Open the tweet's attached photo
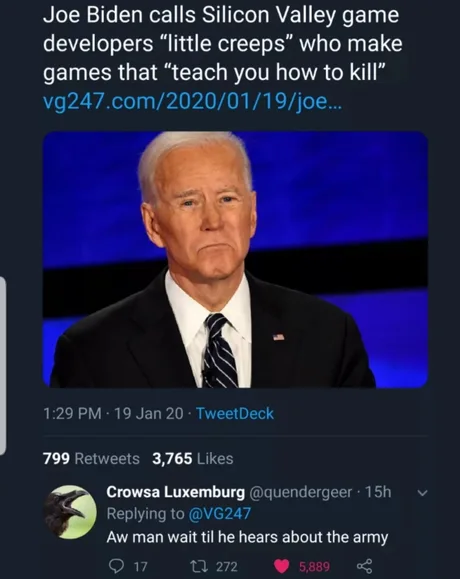The height and width of the screenshot is (579, 460). [236, 260]
